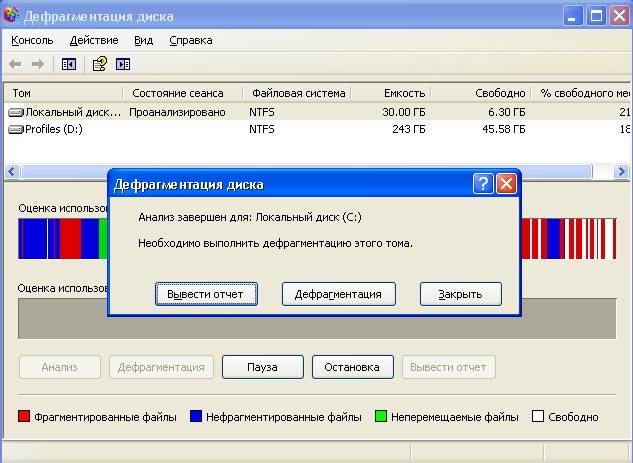Click the Help icon in the toolbar
Viewport: 633px width, 463px height.
point(99,64)
